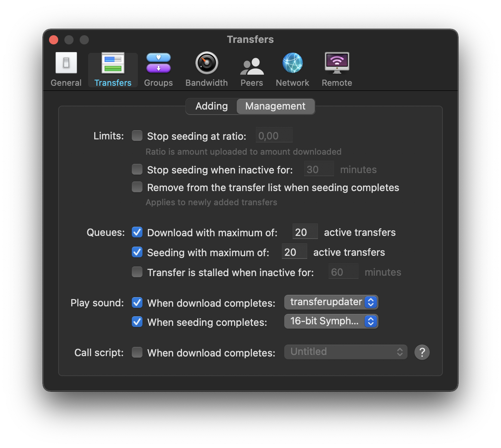
Task: Disable sound when seeding completes
Action: pos(137,322)
